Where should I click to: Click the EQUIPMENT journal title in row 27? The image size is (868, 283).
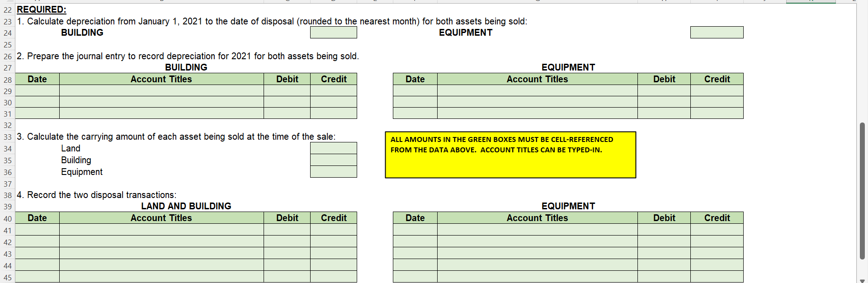(x=568, y=67)
